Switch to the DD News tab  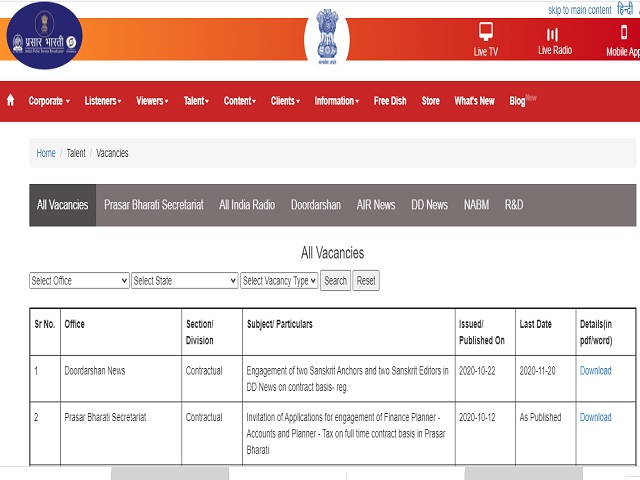point(429,205)
